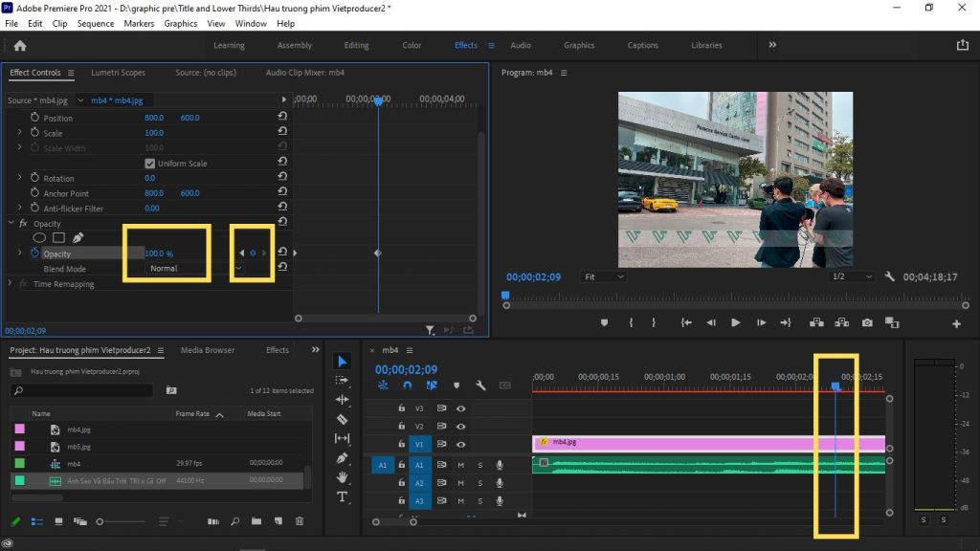Viewport: 980px width, 551px height.
Task: Choose the Track Select Forward tool
Action: tap(342, 380)
